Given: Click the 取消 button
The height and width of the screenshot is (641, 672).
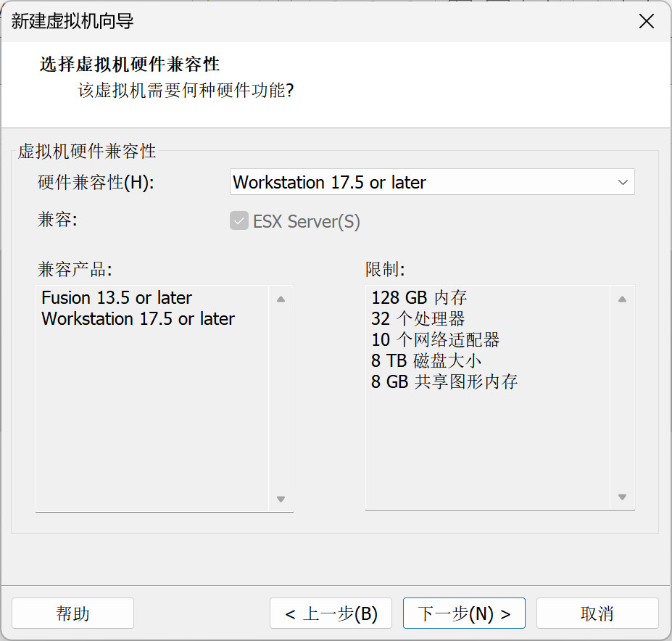Looking at the screenshot, I should 597,613.
